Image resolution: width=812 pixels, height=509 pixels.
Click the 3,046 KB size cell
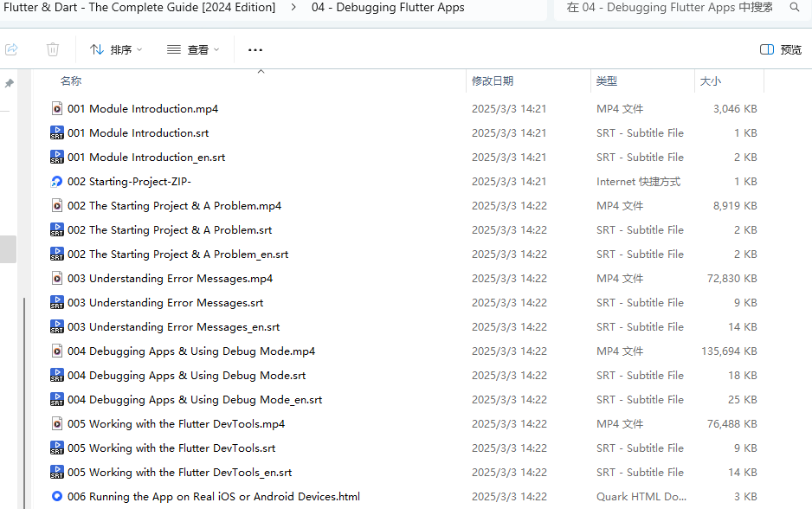[735, 109]
